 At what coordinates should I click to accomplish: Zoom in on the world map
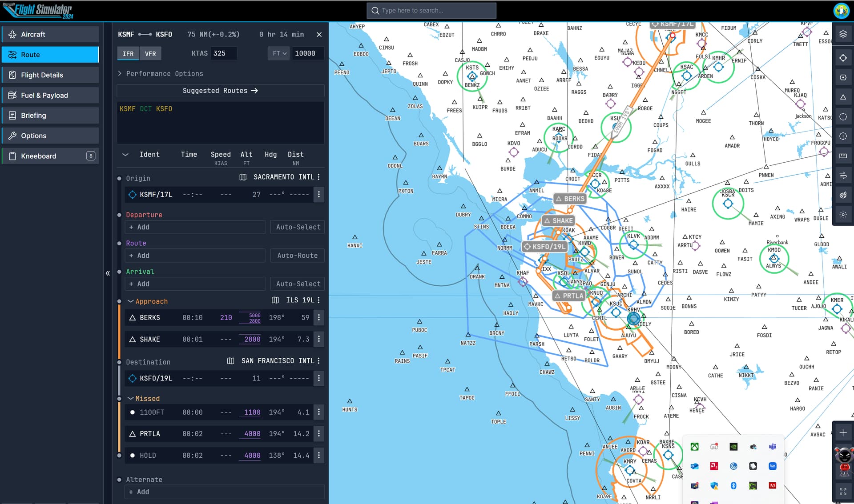843,432
